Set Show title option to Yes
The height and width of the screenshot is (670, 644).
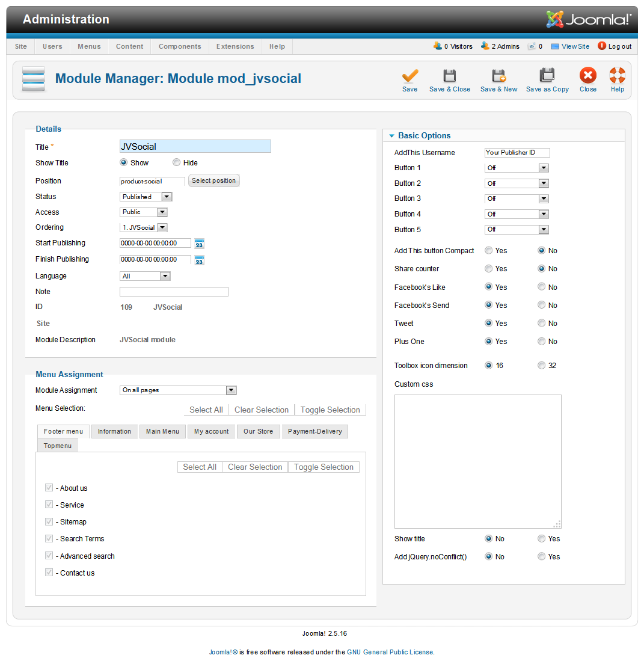(541, 538)
